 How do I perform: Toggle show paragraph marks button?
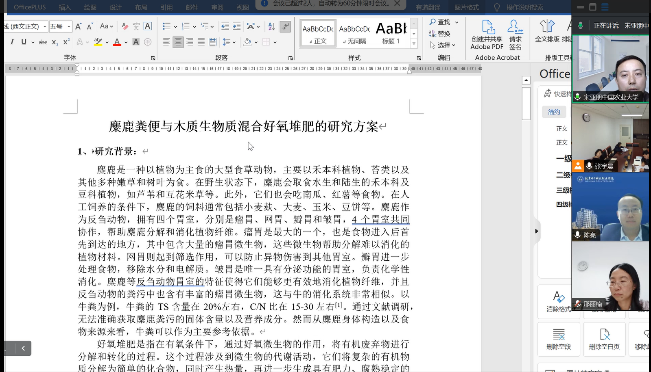pos(286,27)
